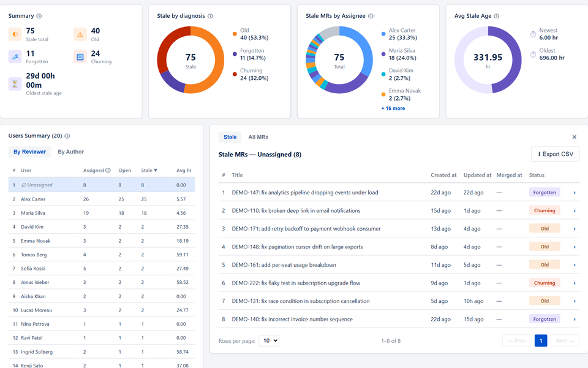Viewport: 588px width, 368px height.
Task: Export the stale MRs as CSV
Action: click(555, 154)
